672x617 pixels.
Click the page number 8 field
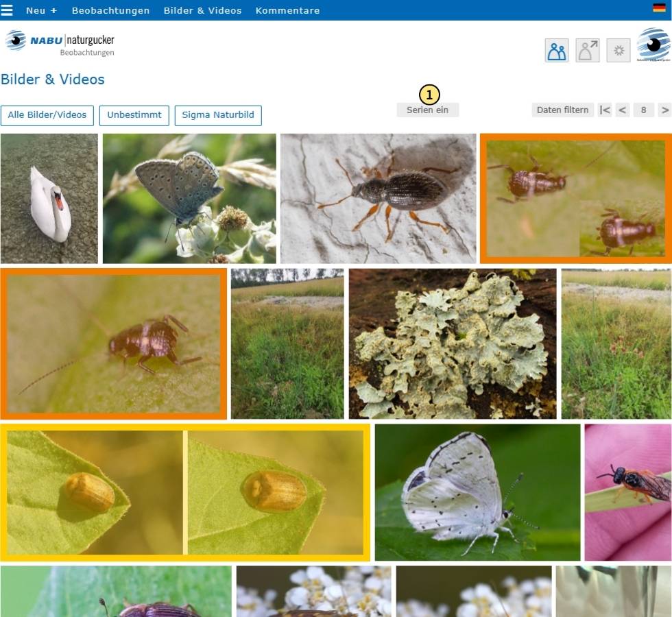pyautogui.click(x=643, y=110)
